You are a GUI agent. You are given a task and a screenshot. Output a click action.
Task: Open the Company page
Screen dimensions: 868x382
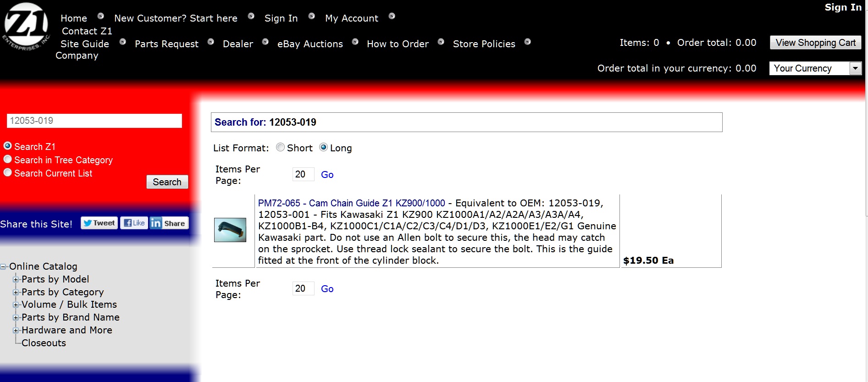pos(77,55)
